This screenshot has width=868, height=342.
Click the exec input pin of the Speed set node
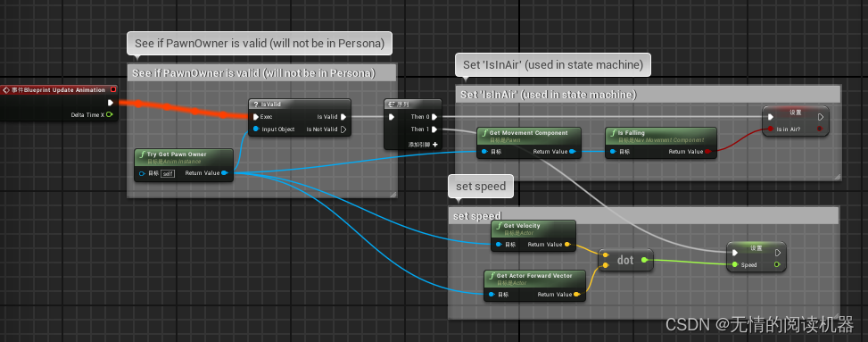[734, 253]
